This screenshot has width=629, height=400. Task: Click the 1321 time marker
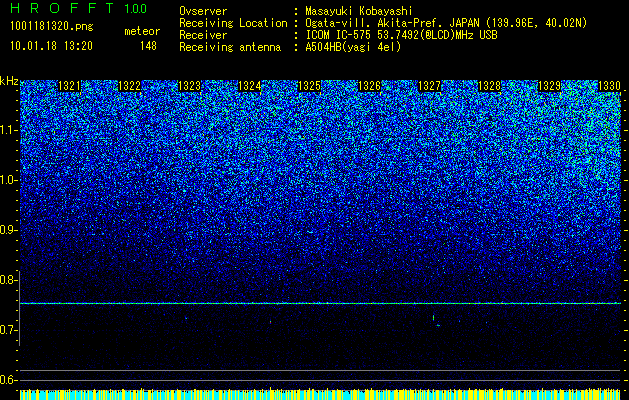[x=69, y=86]
